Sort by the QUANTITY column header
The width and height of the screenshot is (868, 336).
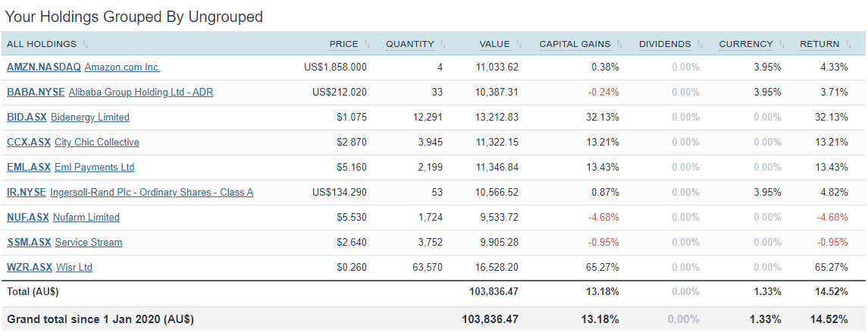[x=410, y=44]
